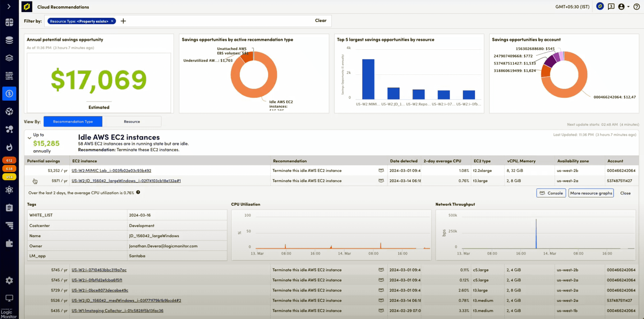Click the AWS icon beside the MIMIC Lab recommendation
Viewport: 644px width, 319px height.
pyautogui.click(x=381, y=170)
